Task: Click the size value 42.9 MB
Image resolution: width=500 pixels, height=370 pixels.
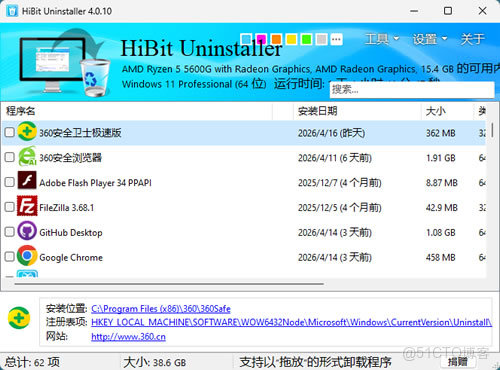Action: [x=442, y=207]
